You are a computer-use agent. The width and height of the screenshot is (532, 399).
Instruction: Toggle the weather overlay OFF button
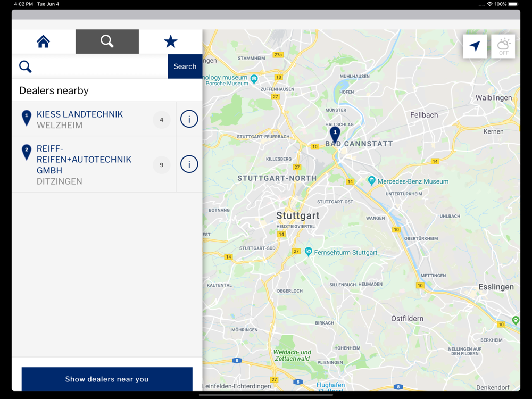point(503,46)
